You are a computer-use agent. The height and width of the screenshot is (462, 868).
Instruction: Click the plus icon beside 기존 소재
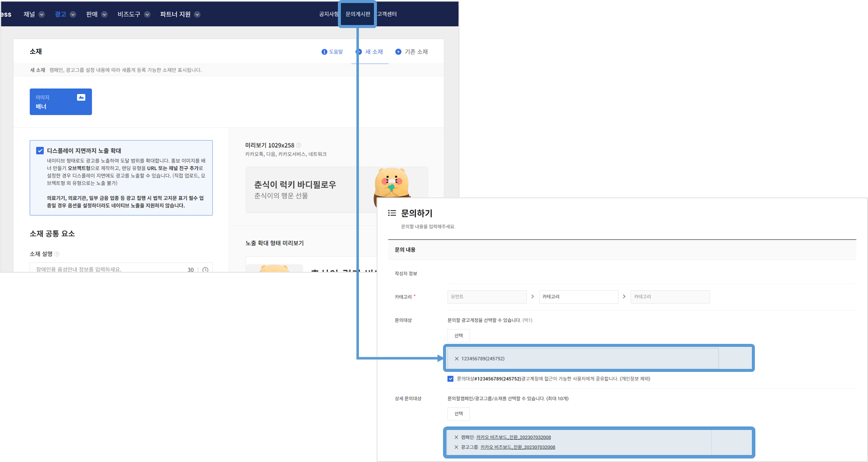pos(398,52)
